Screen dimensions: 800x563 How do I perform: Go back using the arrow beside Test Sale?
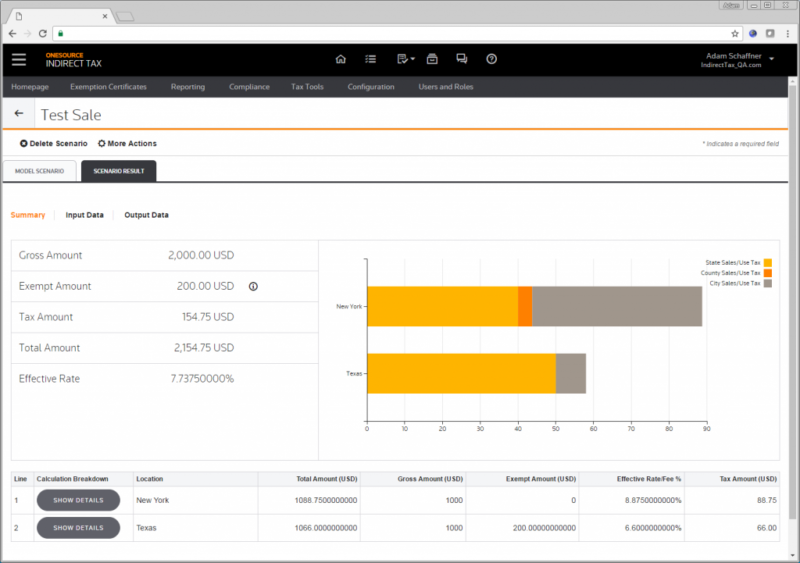tap(19, 114)
